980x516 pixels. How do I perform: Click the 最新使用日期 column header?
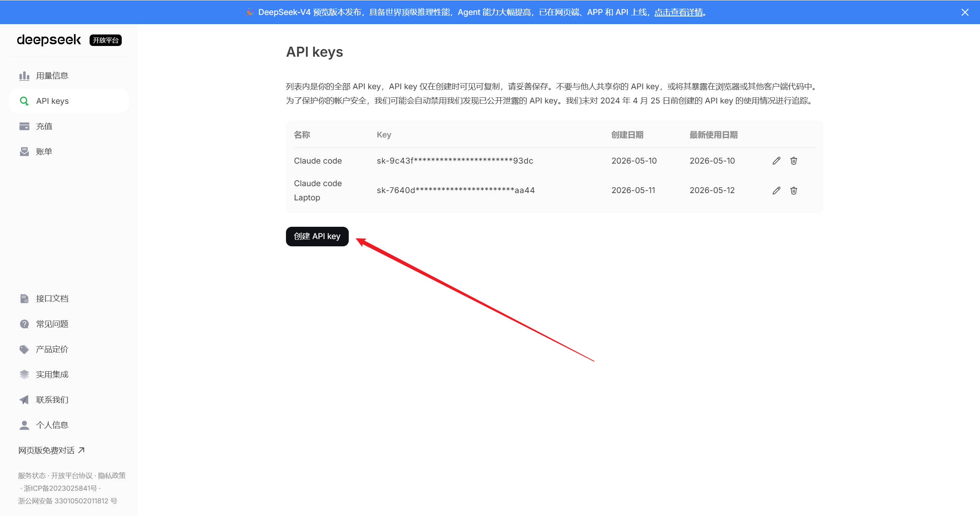pyautogui.click(x=714, y=135)
